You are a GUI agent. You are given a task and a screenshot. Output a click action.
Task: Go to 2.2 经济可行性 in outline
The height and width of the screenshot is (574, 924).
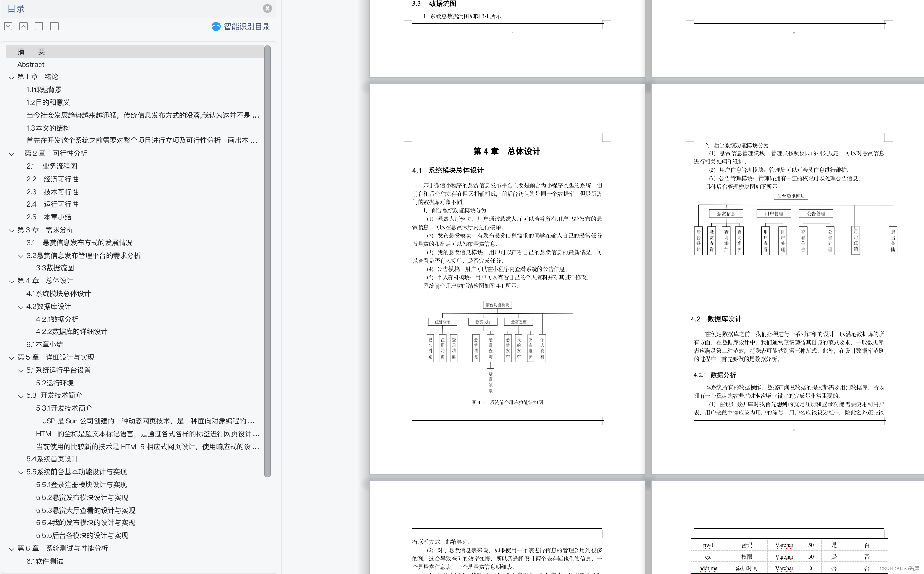point(52,179)
